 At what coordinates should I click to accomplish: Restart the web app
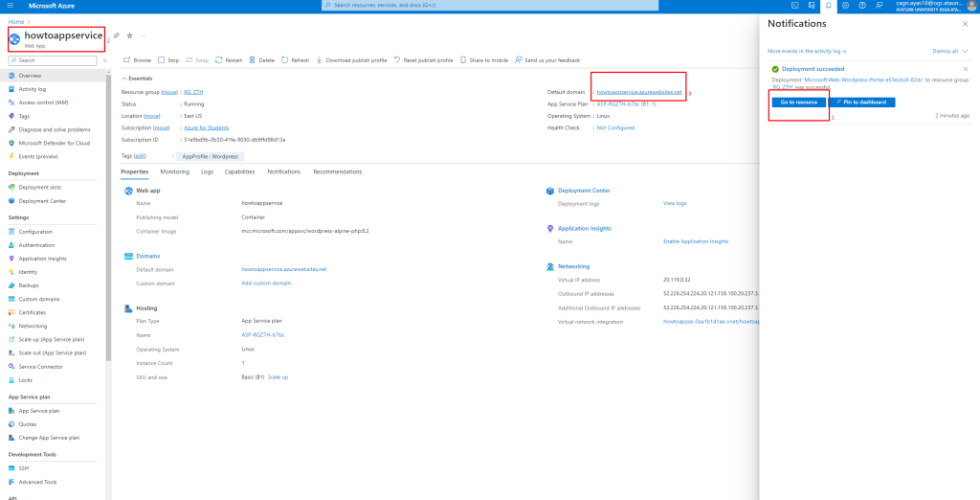point(229,59)
